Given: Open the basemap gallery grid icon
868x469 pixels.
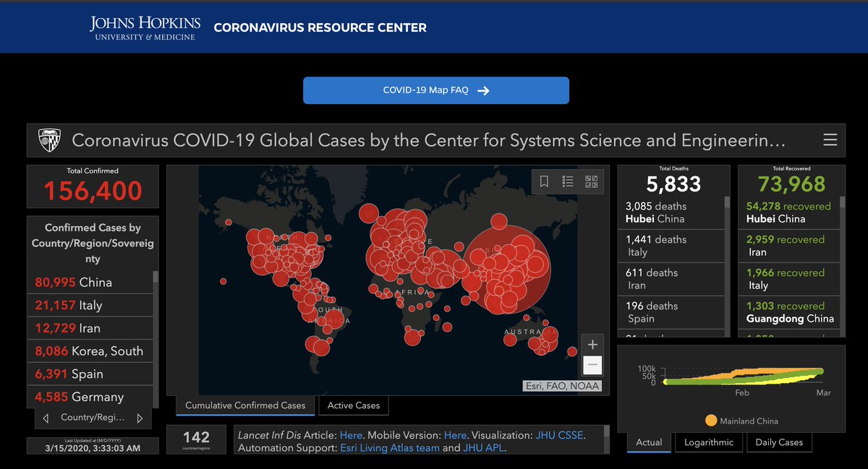Looking at the screenshot, I should pyautogui.click(x=591, y=181).
